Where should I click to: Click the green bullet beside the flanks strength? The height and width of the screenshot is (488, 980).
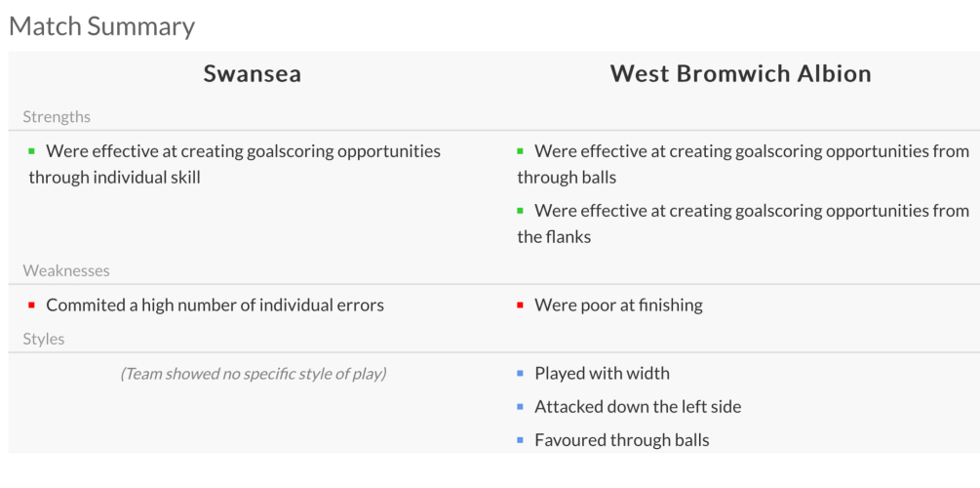pyautogui.click(x=520, y=210)
